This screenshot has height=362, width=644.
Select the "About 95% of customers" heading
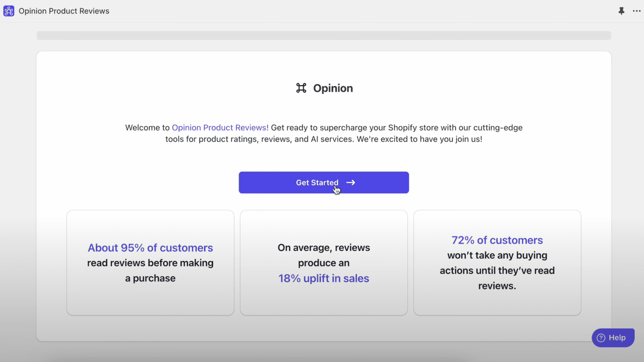[x=150, y=248]
